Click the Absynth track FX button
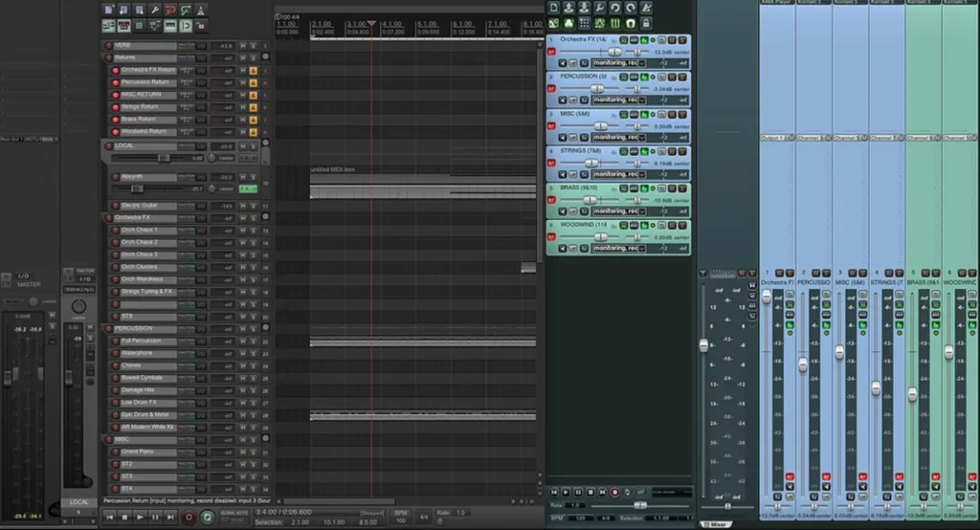Viewport: 980px width, 530px height. [x=248, y=188]
